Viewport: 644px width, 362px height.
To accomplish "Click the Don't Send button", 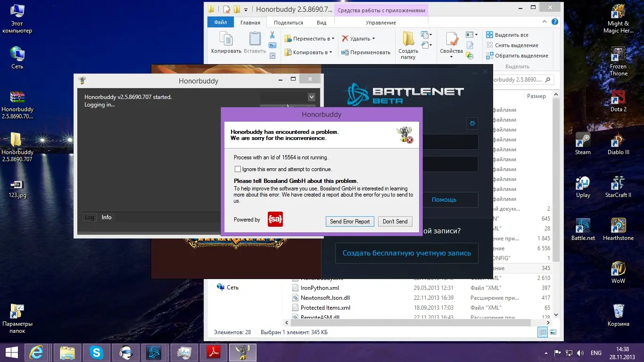I will (395, 222).
